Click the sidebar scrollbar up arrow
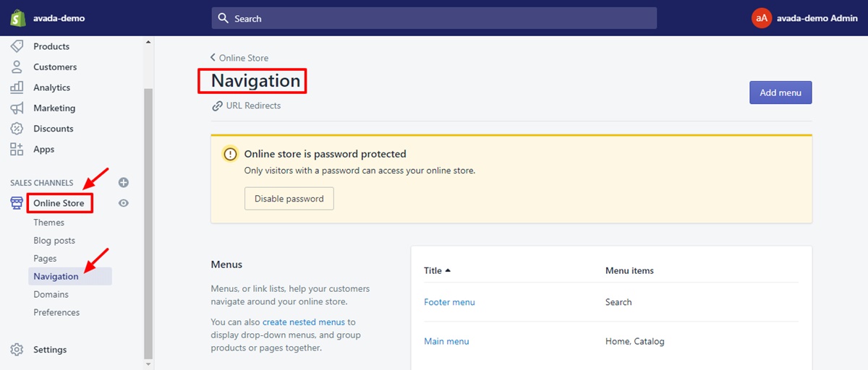Image resolution: width=868 pixels, height=370 pixels. 149,42
